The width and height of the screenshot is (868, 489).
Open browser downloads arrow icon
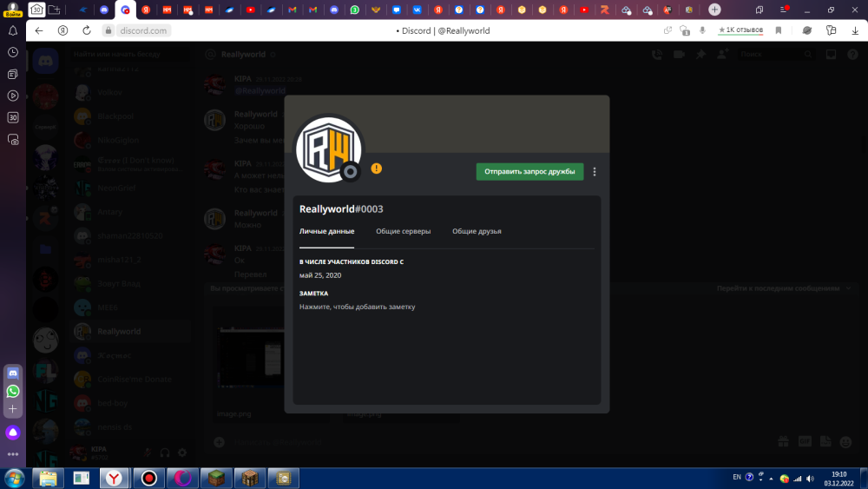coord(855,30)
